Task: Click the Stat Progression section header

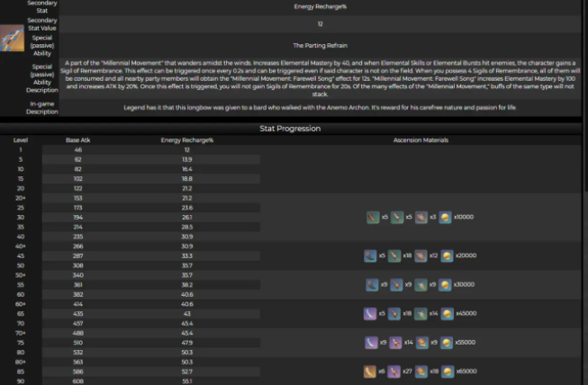Action: (290, 129)
